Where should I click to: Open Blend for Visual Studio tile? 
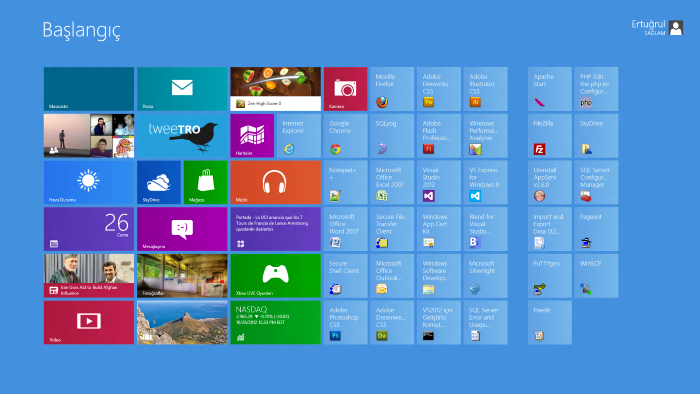click(486, 229)
